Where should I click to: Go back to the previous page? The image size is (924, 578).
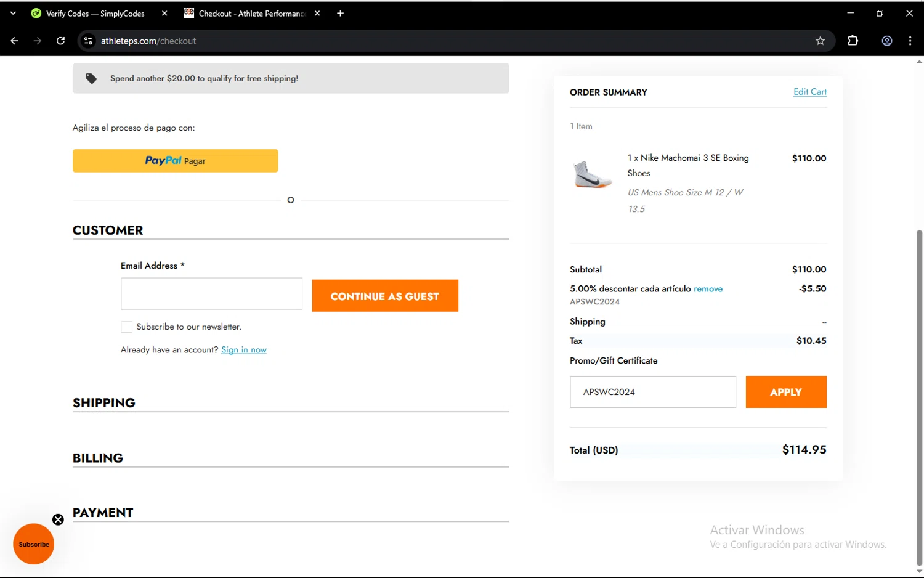click(14, 41)
